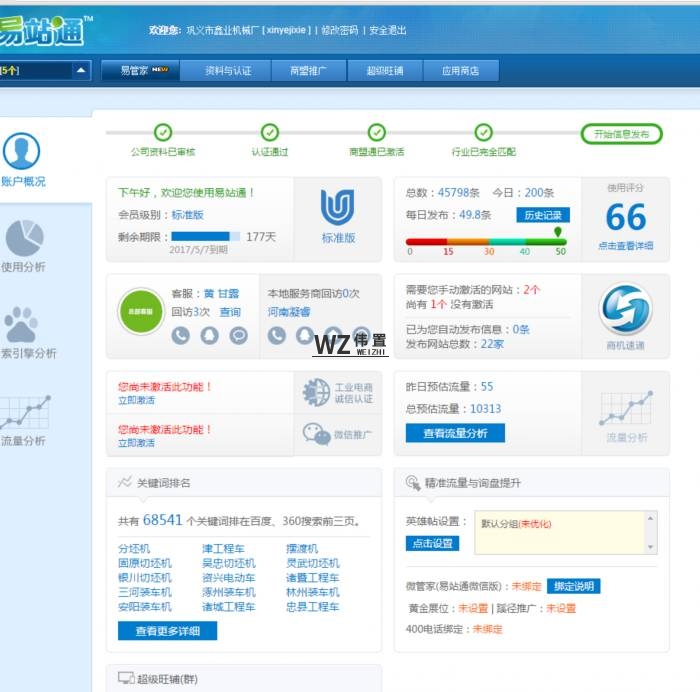This screenshot has width=700, height=692.
Task: Click the QQ icon under 河南凝睿
Action: (305, 335)
